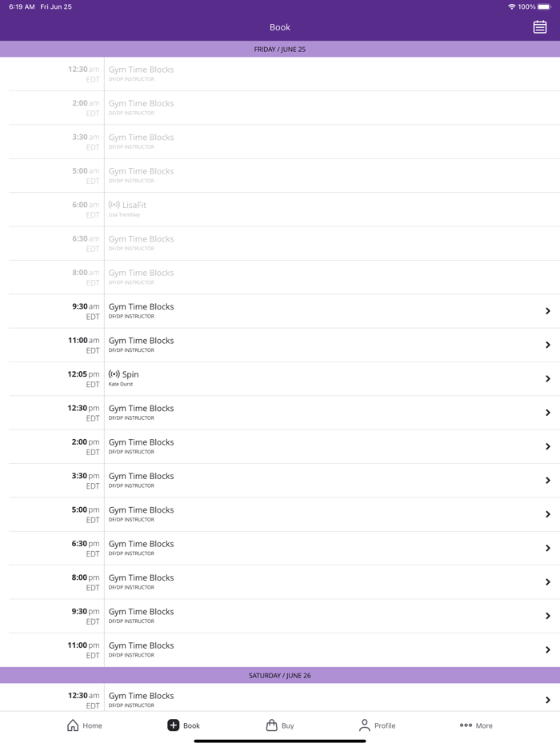The height and width of the screenshot is (747, 560).
Task: Tap Kate Durst instructor name
Action: [121, 385]
